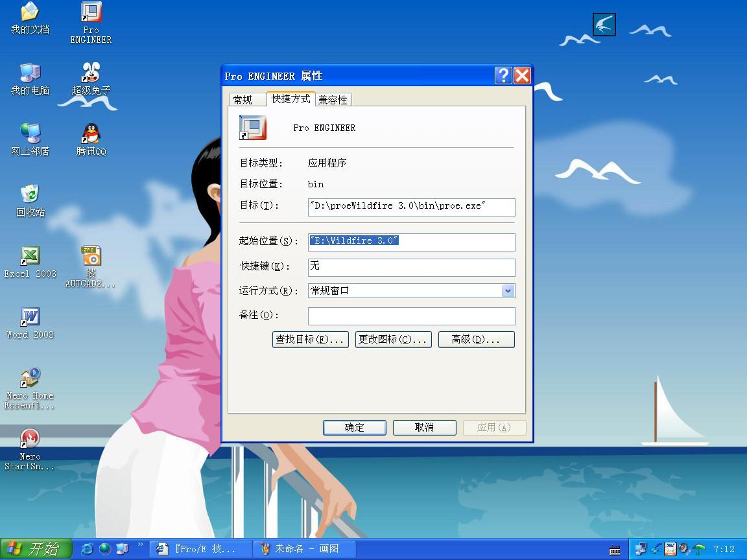Viewport: 747px width, 560px height.
Task: Click the blue bird tray icon
Action: click(656, 549)
